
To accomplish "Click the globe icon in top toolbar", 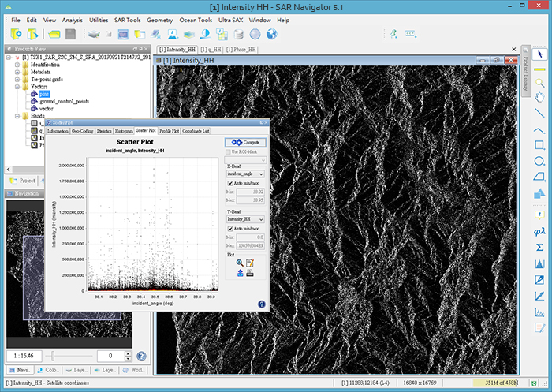I will pos(272,34).
